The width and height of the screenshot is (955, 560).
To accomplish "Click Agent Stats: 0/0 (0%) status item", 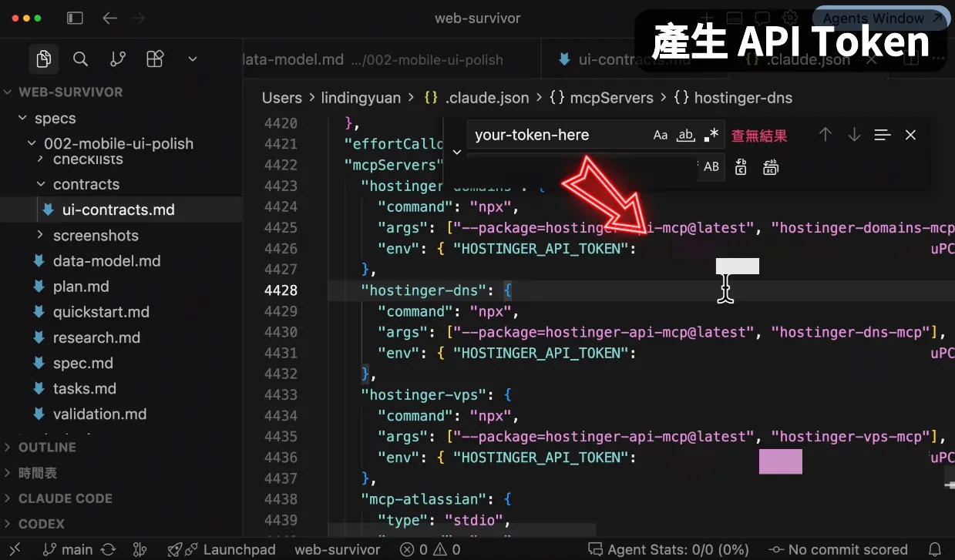I will pyautogui.click(x=668, y=549).
